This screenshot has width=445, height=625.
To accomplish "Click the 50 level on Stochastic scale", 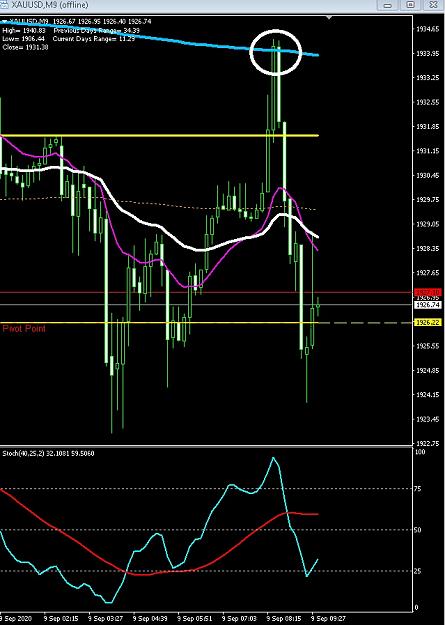I will point(417,530).
